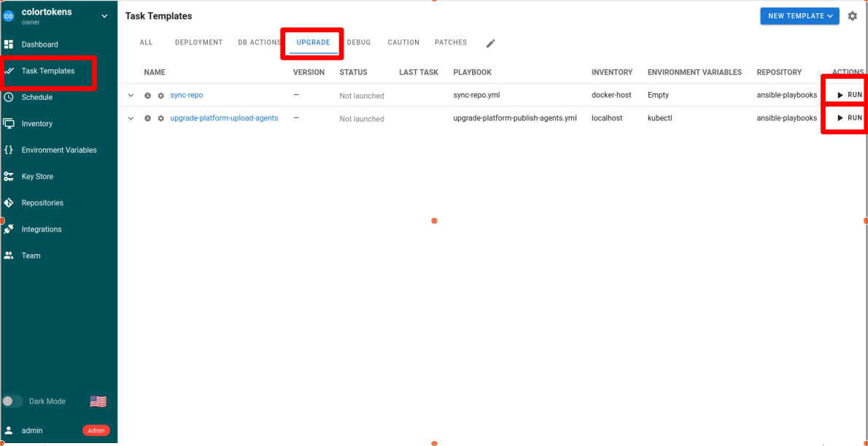This screenshot has width=868, height=446.
Task: Click the Team people icon
Action: tap(9, 255)
